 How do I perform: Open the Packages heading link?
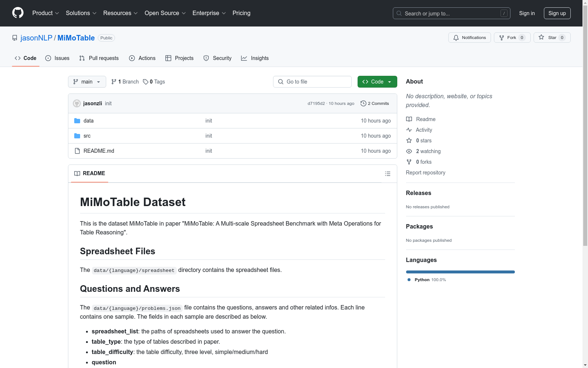coord(419,226)
